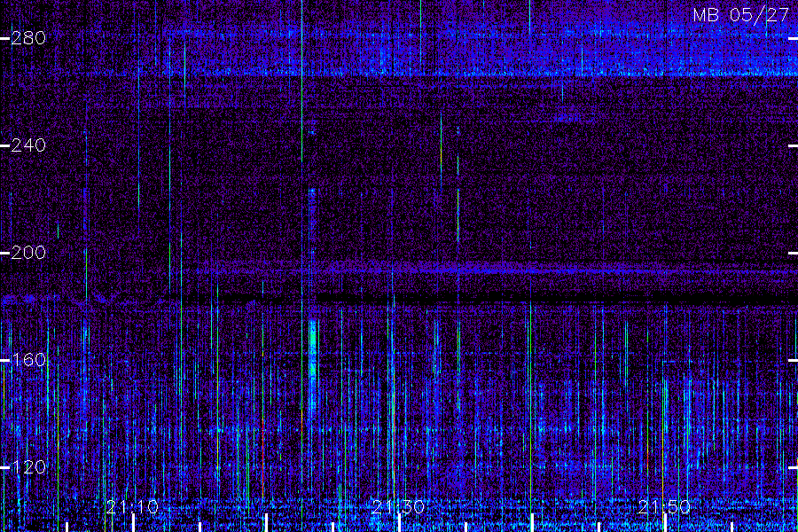The width and height of the screenshot is (798, 532).
Task: Click the 160 frequency axis label
Action: [x=28, y=361]
